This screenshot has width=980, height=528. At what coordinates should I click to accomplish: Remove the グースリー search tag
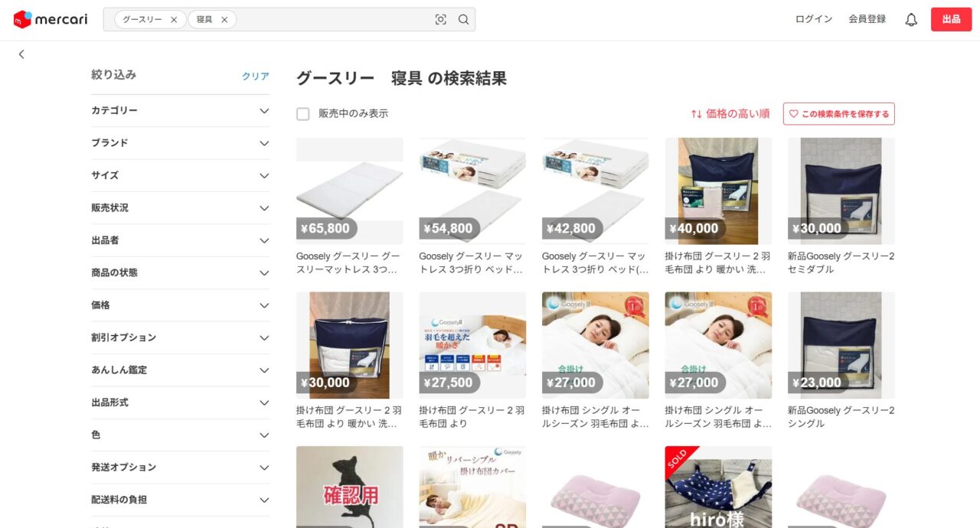[174, 20]
